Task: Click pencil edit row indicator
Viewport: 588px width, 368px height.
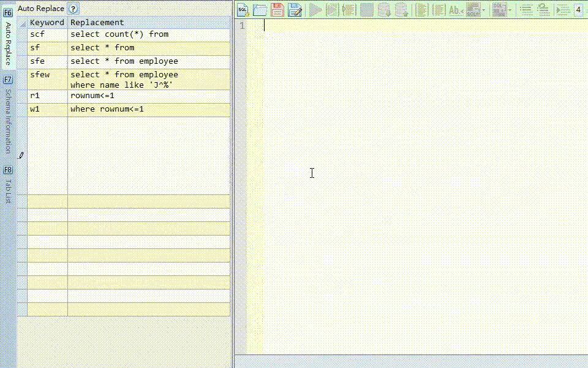Action: point(21,155)
